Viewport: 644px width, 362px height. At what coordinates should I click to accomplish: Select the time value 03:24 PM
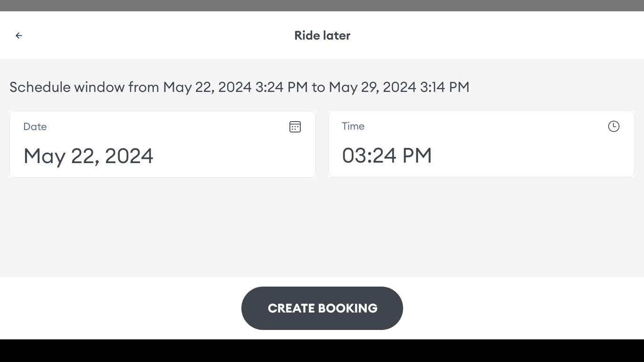click(x=387, y=156)
